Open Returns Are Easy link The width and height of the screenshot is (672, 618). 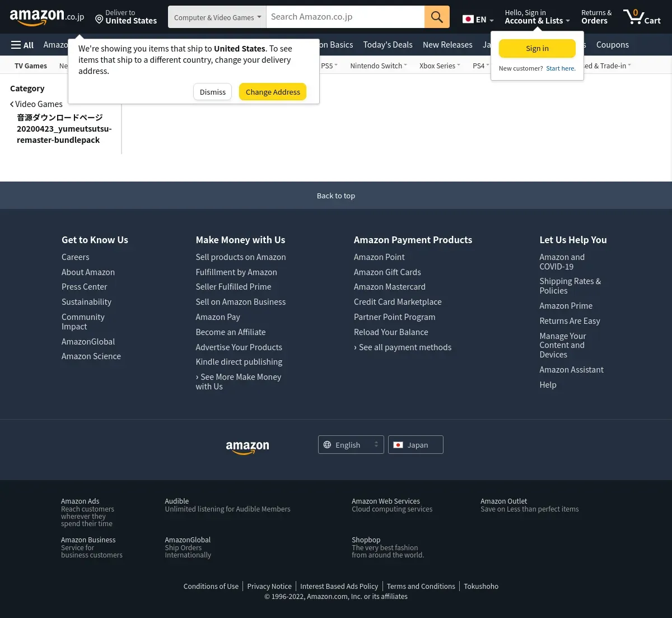[x=570, y=321]
